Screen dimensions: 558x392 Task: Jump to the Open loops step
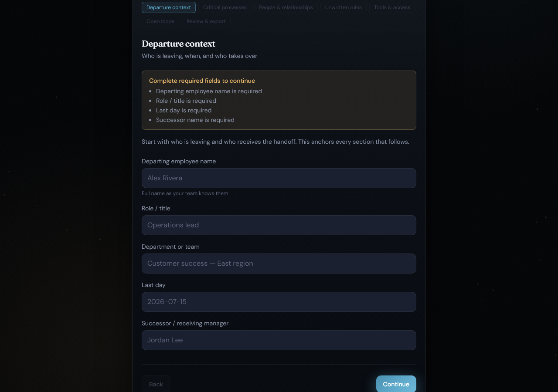(x=160, y=21)
